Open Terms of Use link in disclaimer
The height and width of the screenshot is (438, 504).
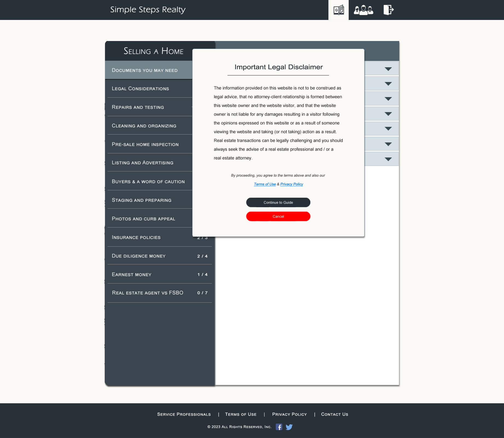265,184
